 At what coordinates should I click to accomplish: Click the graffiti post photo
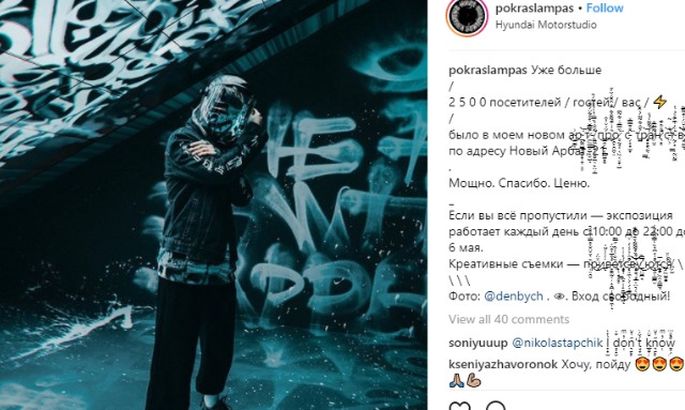tap(214, 205)
